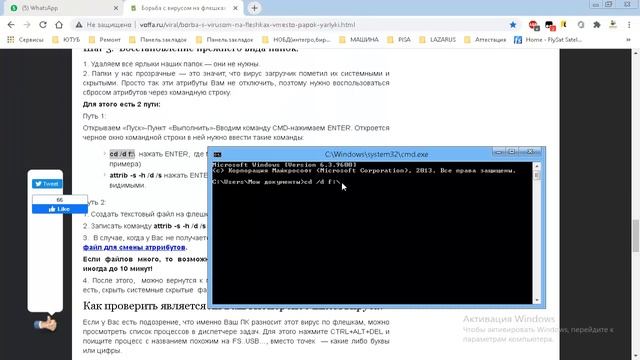Reload the voffa.ru page

point(43,25)
